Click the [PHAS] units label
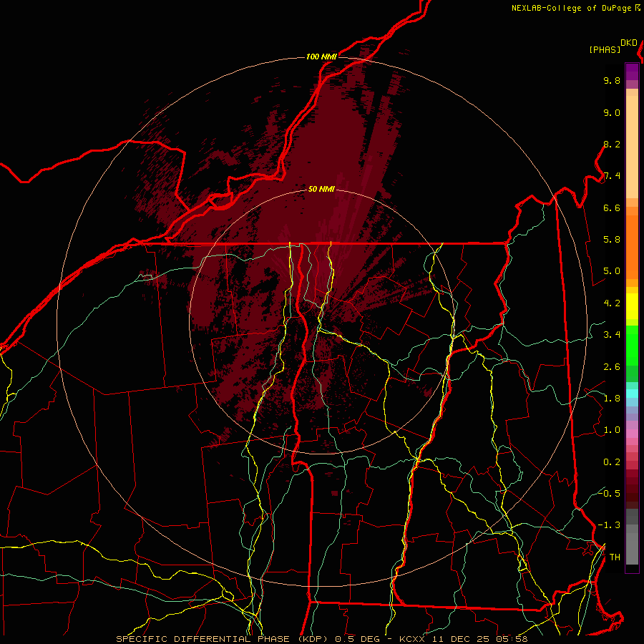644x644 pixels. 605,49
